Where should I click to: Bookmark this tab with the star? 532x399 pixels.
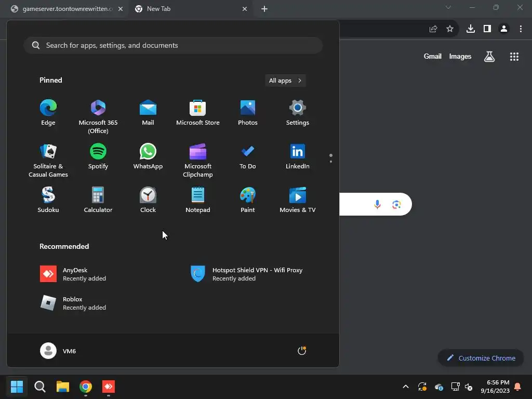pos(450,29)
